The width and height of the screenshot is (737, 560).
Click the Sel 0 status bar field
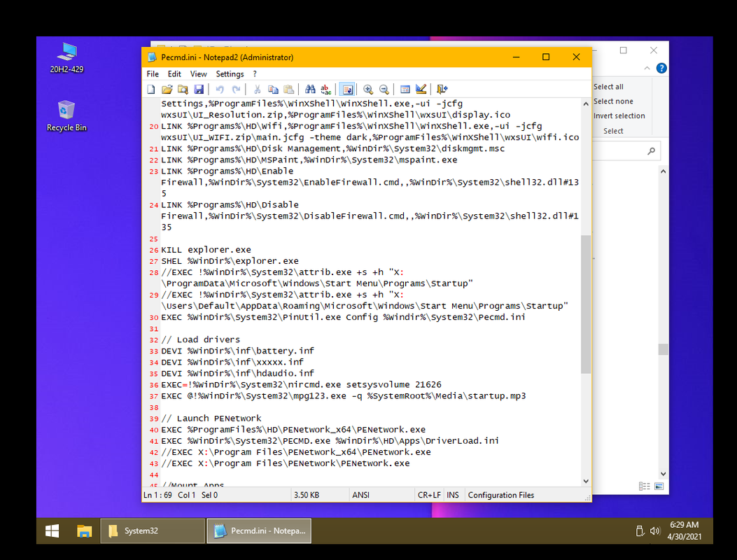[x=210, y=495]
